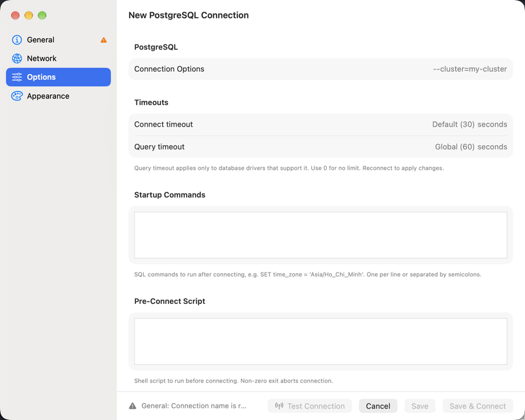Click the Save button
The height and width of the screenshot is (420, 525).
[420, 406]
